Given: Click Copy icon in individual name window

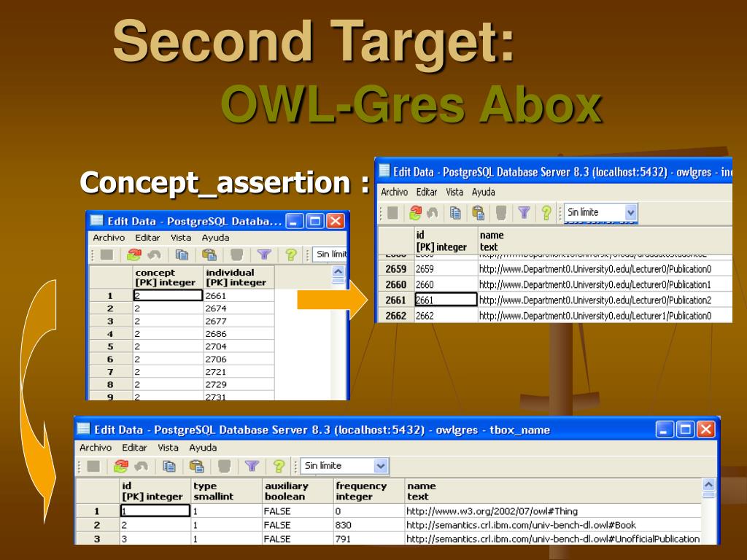Looking at the screenshot, I should 455,213.
